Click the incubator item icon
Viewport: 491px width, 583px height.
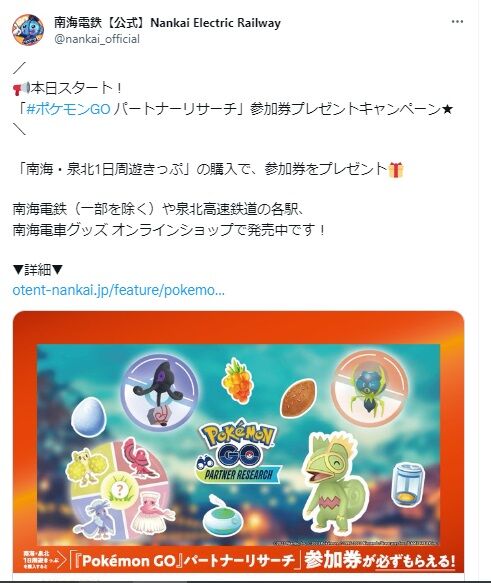coord(409,484)
